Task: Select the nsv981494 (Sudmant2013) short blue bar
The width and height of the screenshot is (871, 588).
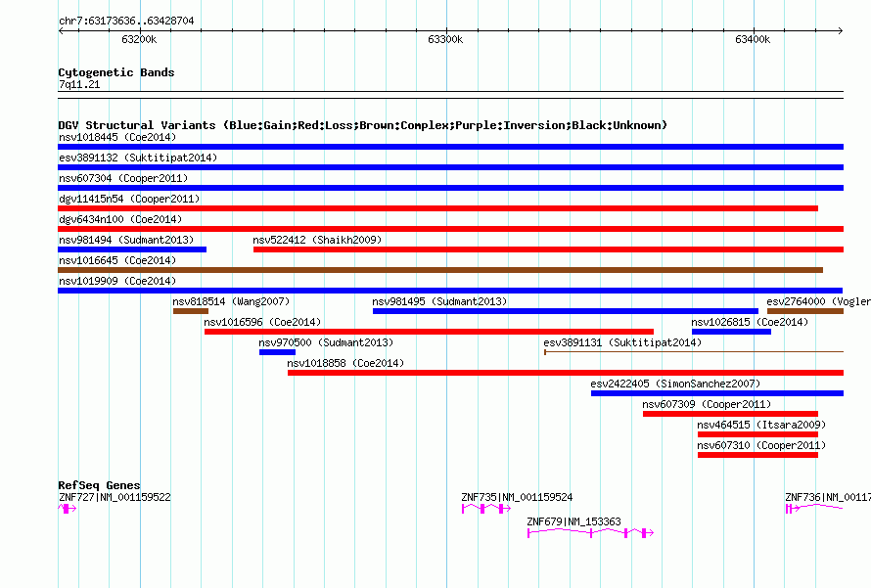Action: coord(132,249)
